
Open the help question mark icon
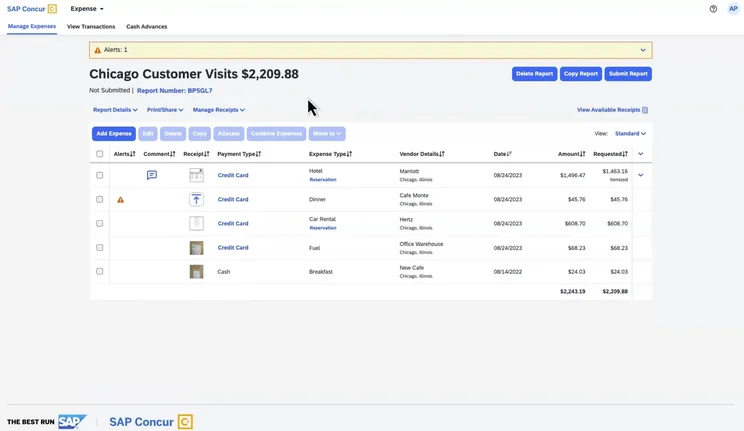tap(713, 9)
